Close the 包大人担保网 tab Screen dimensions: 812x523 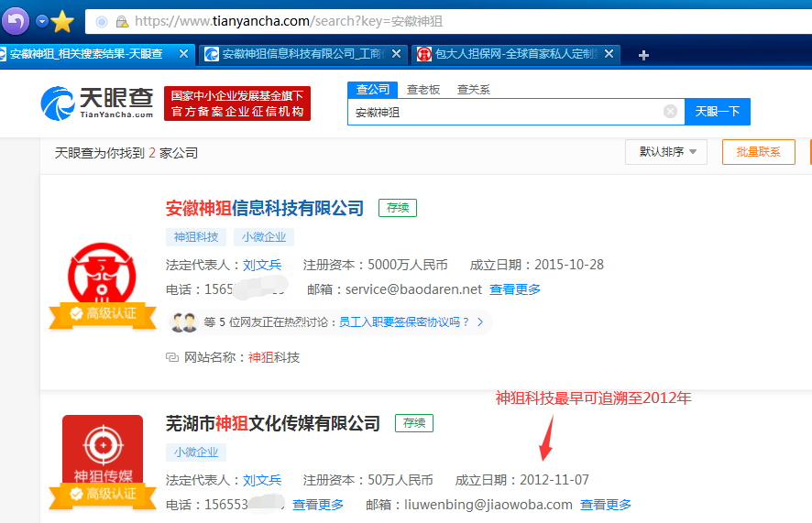click(x=609, y=54)
